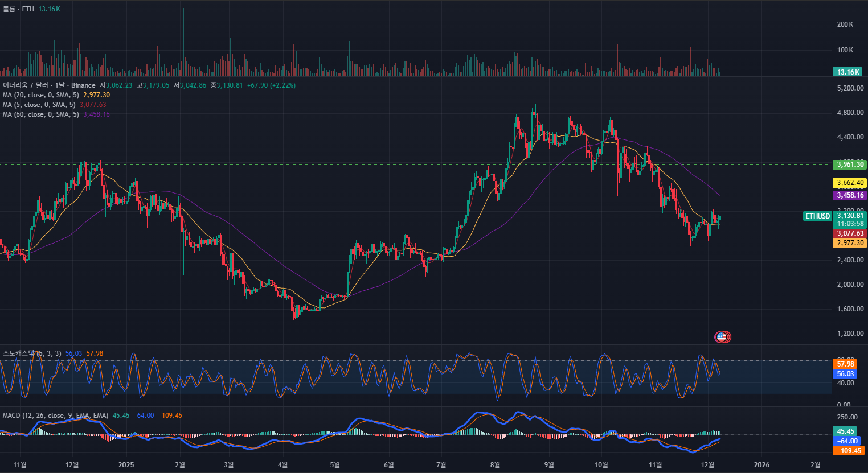This screenshot has height=473, width=868.
Task: Click the 2025 label on time axis
Action: [x=126, y=465]
